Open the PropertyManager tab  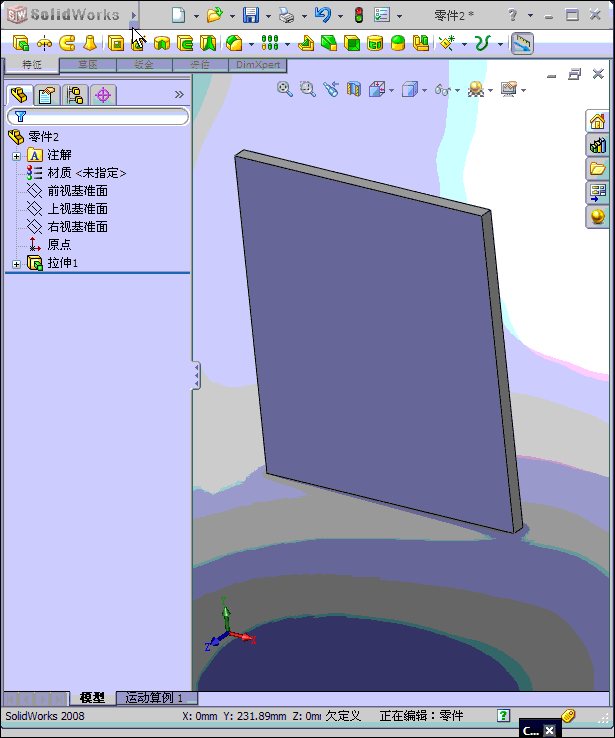(x=47, y=95)
